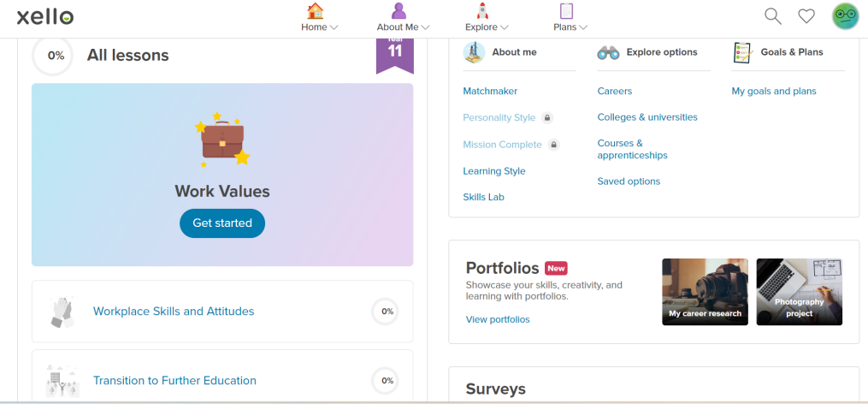Click the Explore options binoculars icon
The image size is (868, 404).
[x=608, y=53]
